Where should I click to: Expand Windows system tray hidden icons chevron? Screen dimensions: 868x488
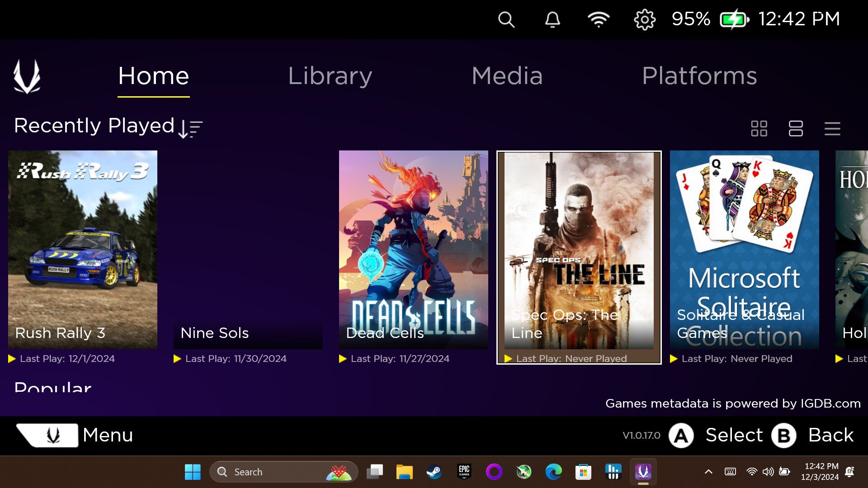pyautogui.click(x=708, y=472)
